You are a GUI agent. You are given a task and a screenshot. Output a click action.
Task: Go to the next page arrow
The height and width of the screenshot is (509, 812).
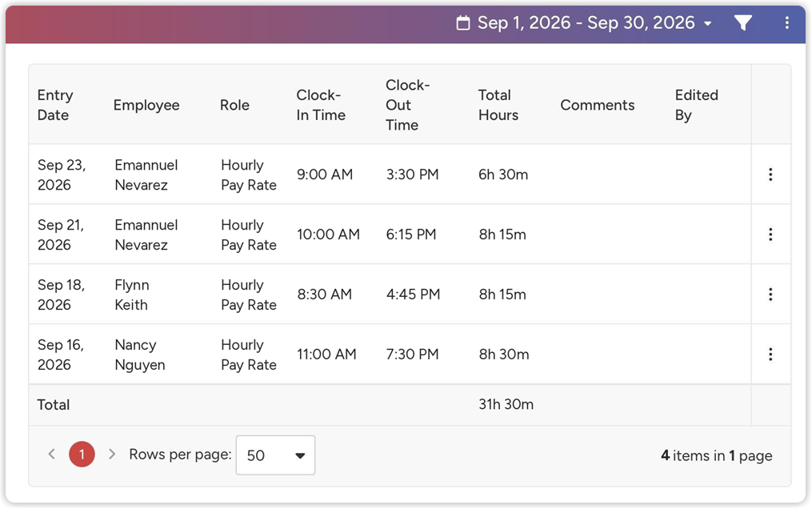coord(112,455)
